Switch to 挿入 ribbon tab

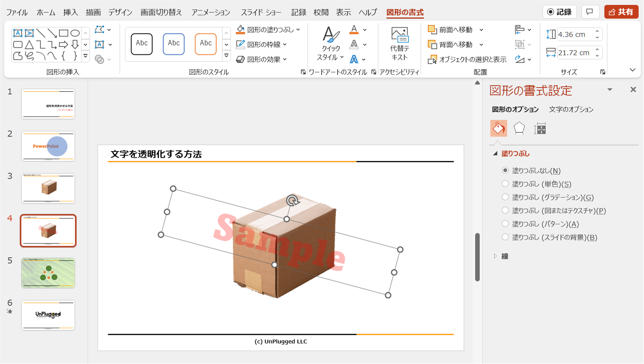tap(70, 12)
